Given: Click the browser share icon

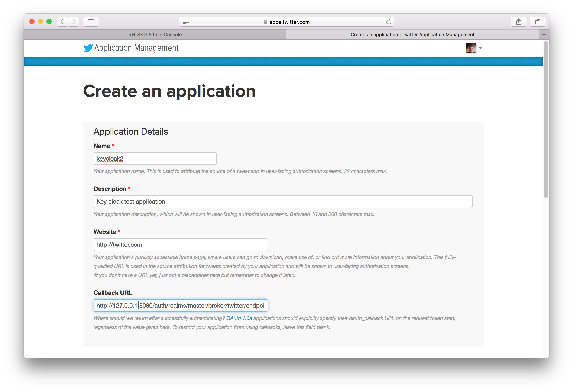Looking at the screenshot, I should pyautogui.click(x=519, y=21).
